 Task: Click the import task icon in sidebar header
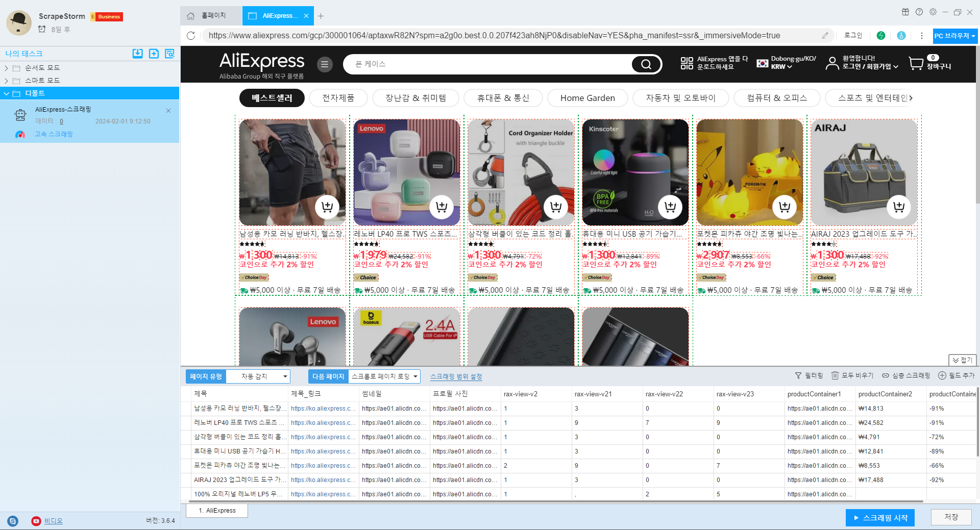tap(138, 54)
